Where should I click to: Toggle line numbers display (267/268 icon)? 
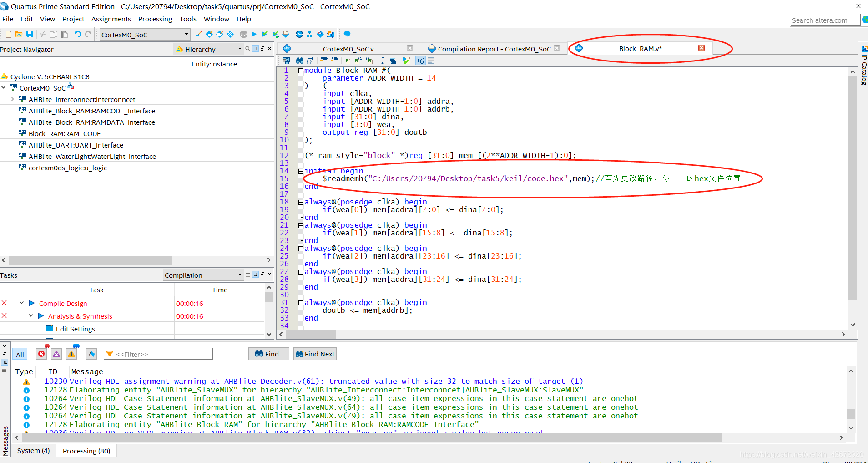[420, 61]
